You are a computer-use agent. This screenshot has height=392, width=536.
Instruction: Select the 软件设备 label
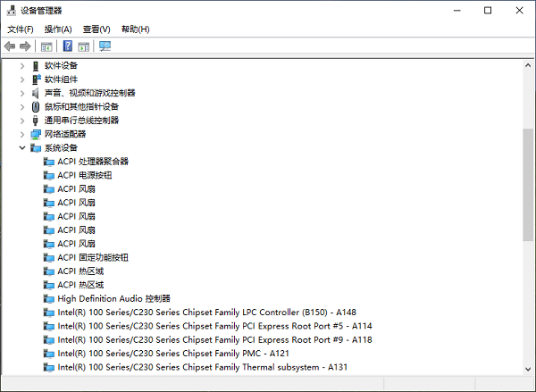click(61, 65)
